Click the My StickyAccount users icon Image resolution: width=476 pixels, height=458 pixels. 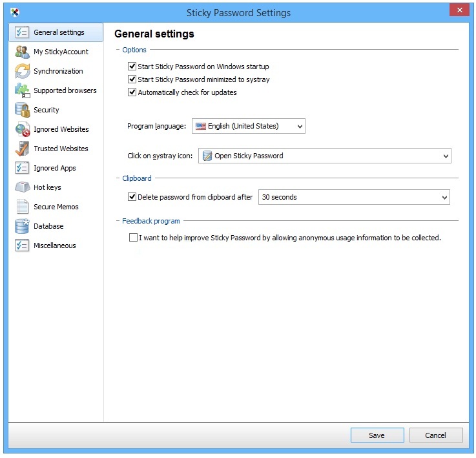(22, 52)
